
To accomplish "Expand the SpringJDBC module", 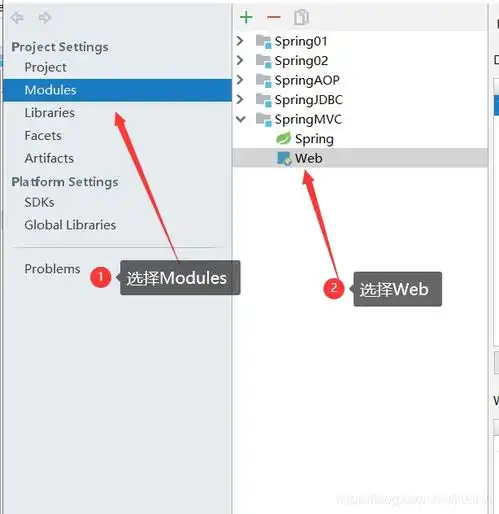I will point(240,99).
